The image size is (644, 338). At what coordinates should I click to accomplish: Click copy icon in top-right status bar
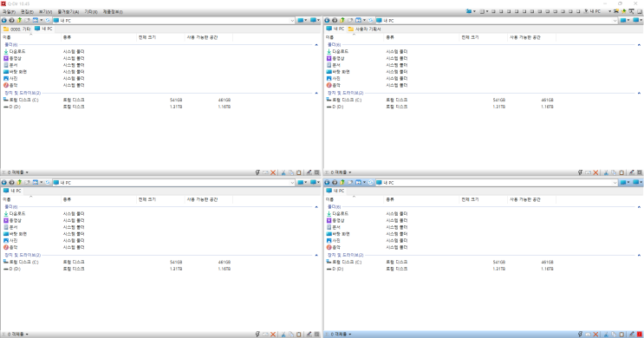point(614,172)
